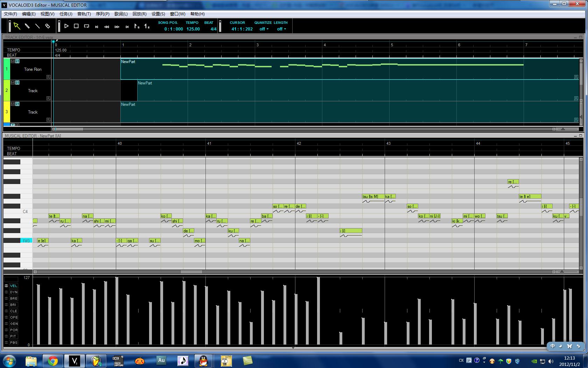Open the 设置(S) menu
This screenshot has height=368, width=588.
pos(158,14)
